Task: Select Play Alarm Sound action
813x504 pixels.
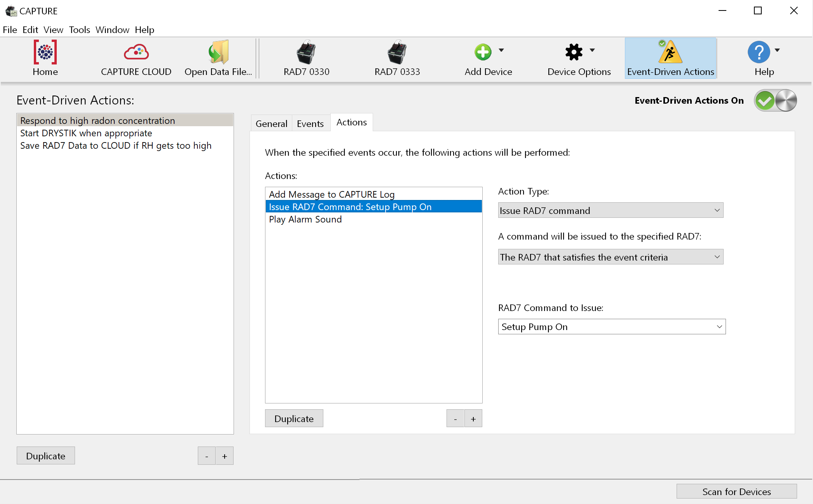Action: 305,219
